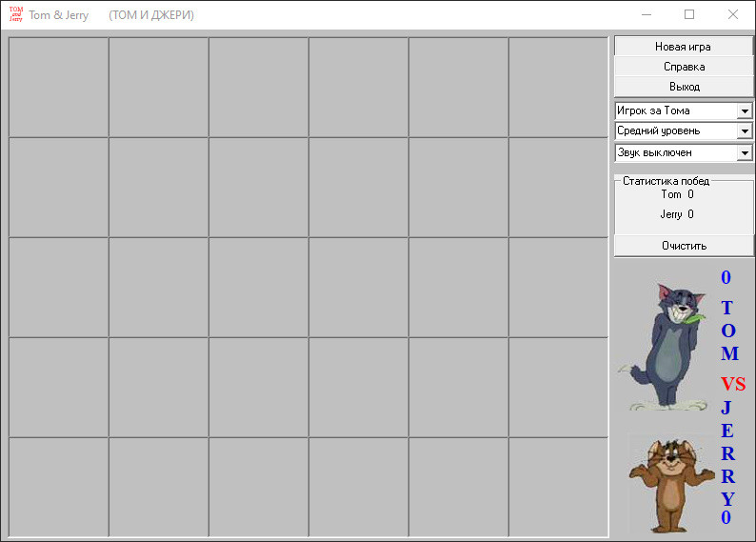Clear win statistics with Очистить
756x542 pixels.
tap(684, 246)
